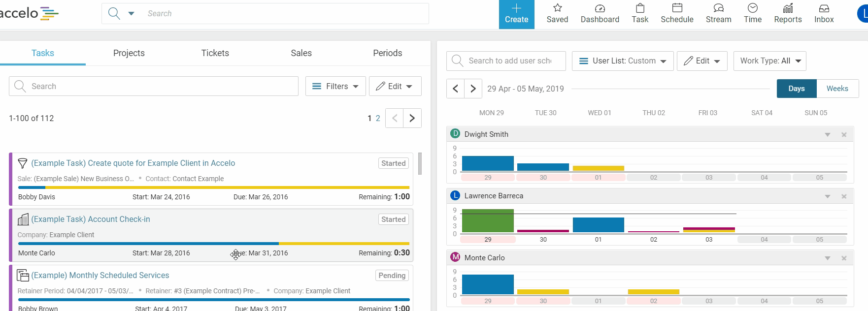Image resolution: width=868 pixels, height=311 pixels.
Task: Click Lawrence Barreca's green Monday 29 bar
Action: [487, 221]
